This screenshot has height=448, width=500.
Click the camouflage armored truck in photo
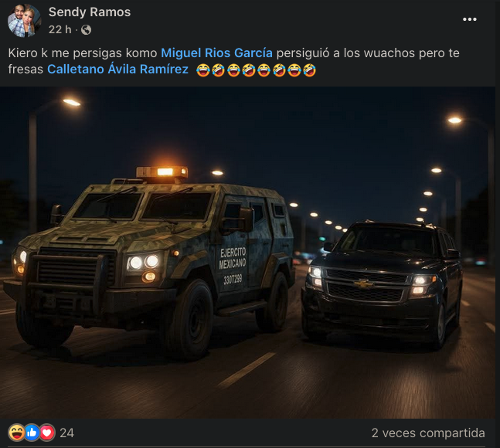(x=150, y=261)
